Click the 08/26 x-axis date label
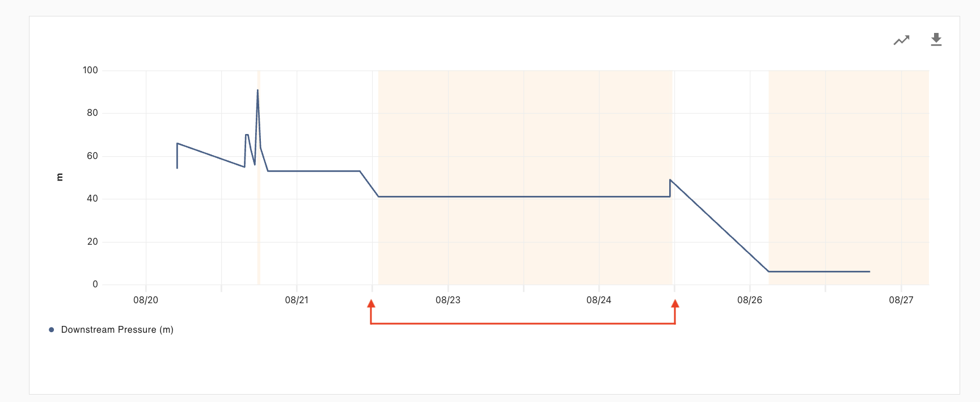Screen dimensions: 980x402 pyautogui.click(x=750, y=300)
